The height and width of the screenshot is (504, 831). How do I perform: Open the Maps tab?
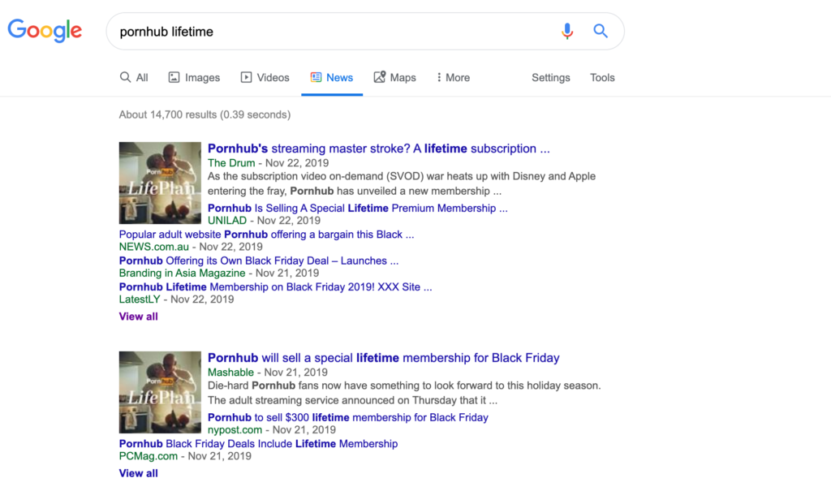395,77
